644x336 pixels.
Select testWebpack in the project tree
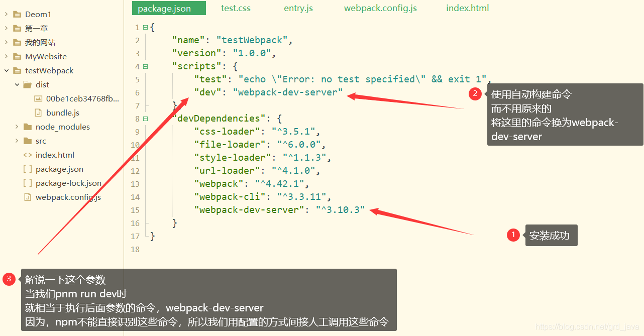pos(49,71)
